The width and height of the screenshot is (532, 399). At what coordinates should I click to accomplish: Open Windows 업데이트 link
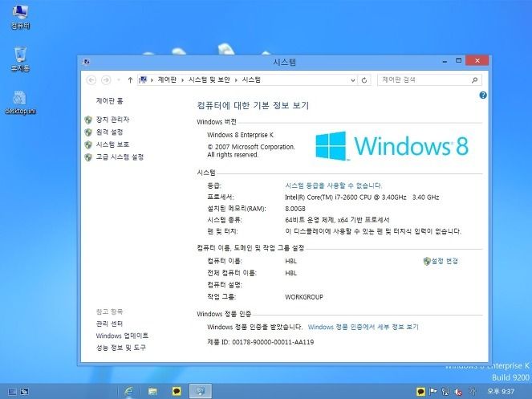122,336
